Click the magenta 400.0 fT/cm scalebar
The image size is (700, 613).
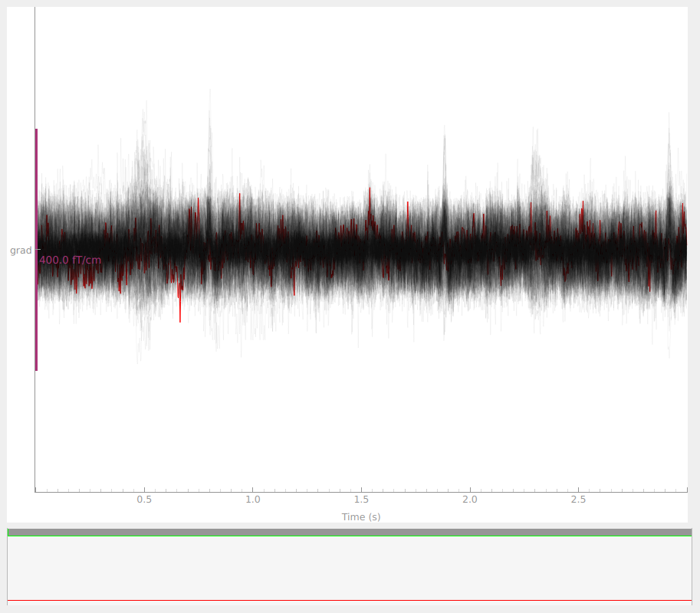pos(36,249)
